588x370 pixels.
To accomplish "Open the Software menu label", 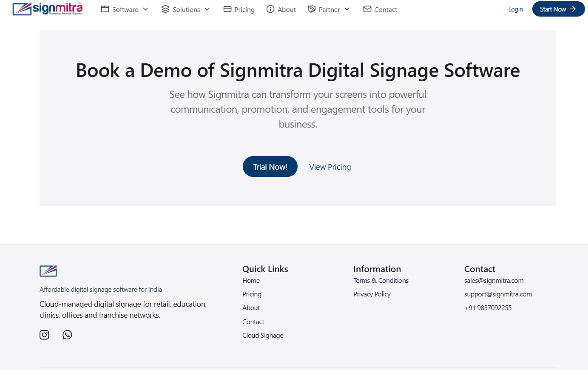I will (x=125, y=9).
